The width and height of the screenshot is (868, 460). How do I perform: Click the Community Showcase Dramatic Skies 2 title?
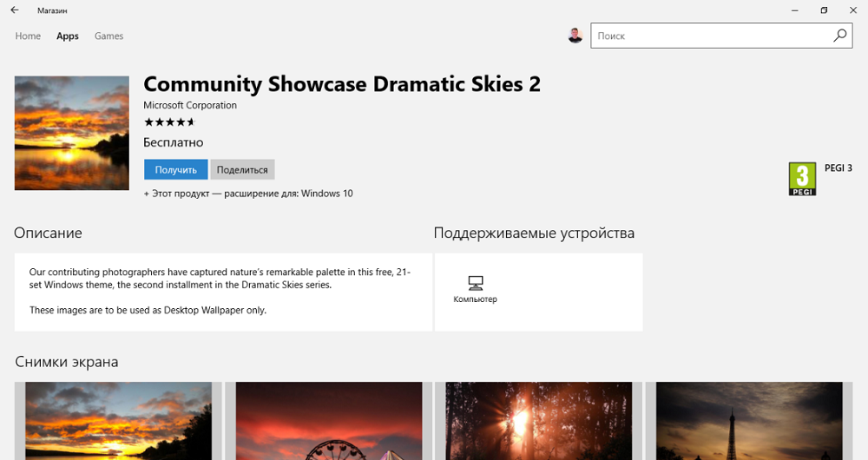click(x=341, y=84)
